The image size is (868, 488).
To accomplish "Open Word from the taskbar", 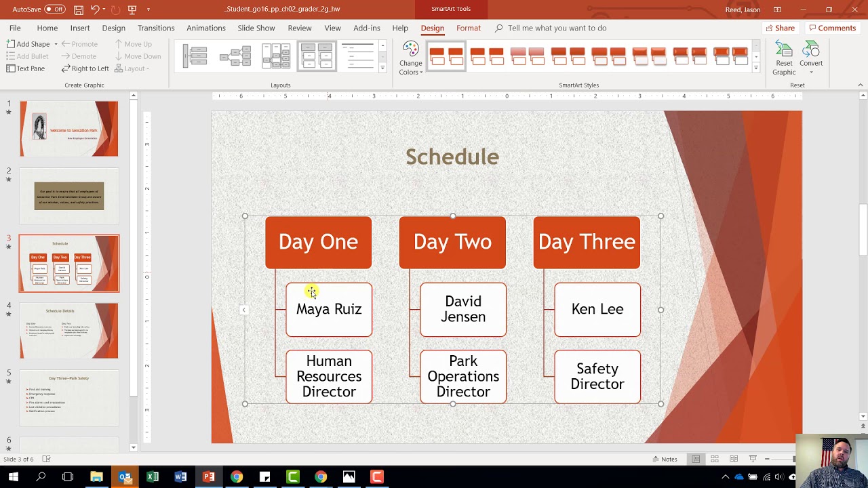I will [180, 477].
